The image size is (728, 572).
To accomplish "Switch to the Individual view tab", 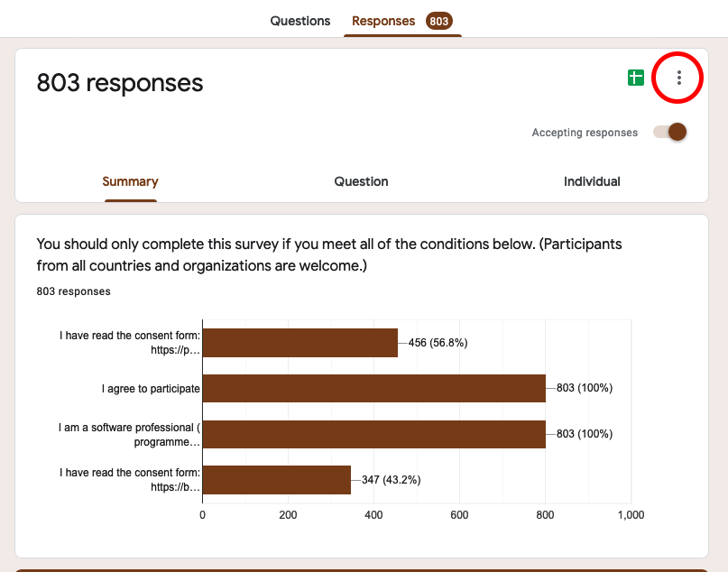I will (x=592, y=181).
